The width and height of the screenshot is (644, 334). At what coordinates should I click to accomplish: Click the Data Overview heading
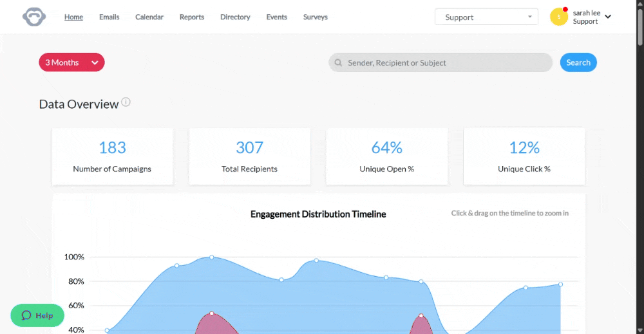click(79, 104)
